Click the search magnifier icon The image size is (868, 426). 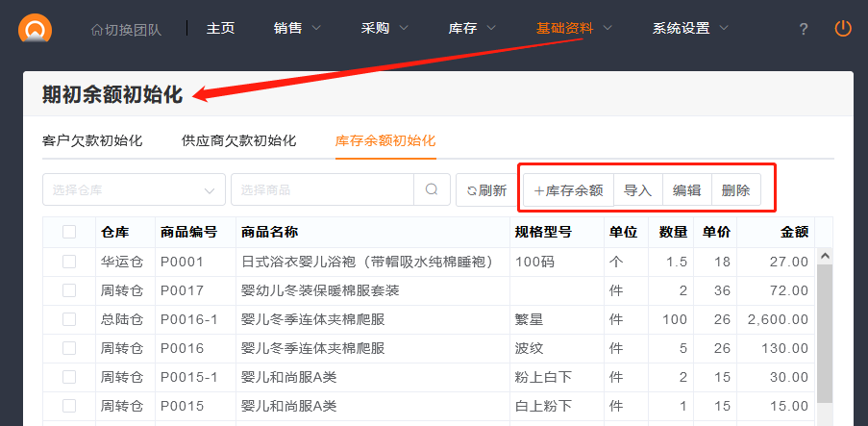pyautogui.click(x=432, y=189)
